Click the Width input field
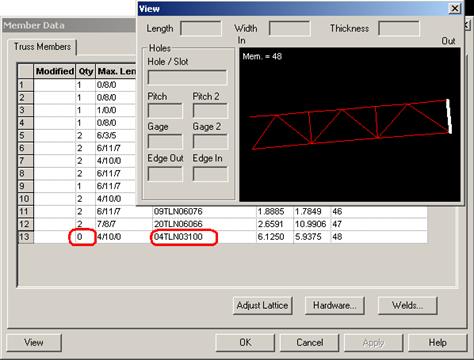This screenshot has height=360, width=474. [x=289, y=28]
